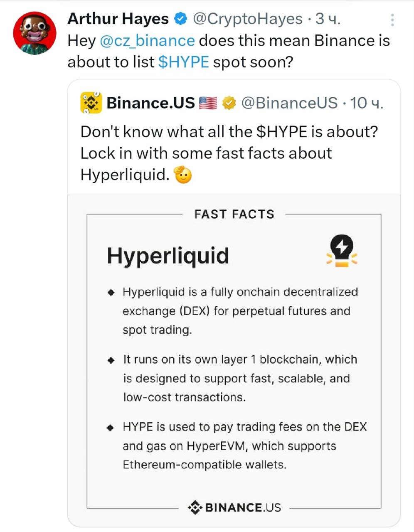Open the @cz_binance mention
The height and width of the screenshot is (532, 414).
[x=147, y=41]
